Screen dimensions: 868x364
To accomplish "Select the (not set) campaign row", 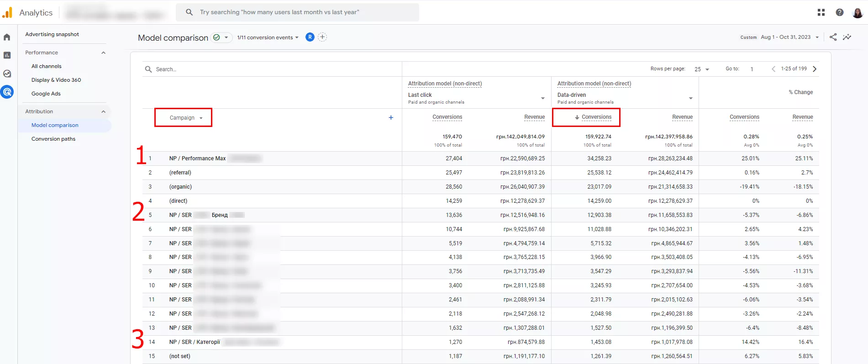I will (x=480, y=356).
